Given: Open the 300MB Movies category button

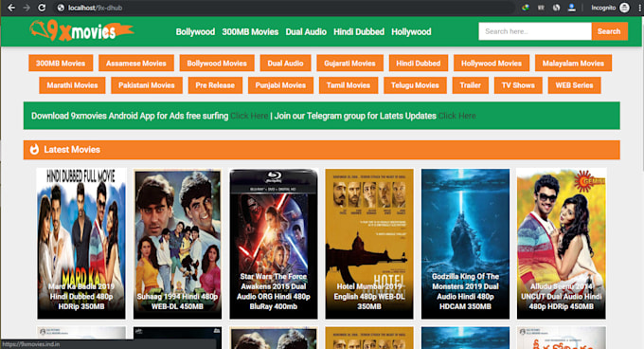Looking at the screenshot, I should click(61, 64).
